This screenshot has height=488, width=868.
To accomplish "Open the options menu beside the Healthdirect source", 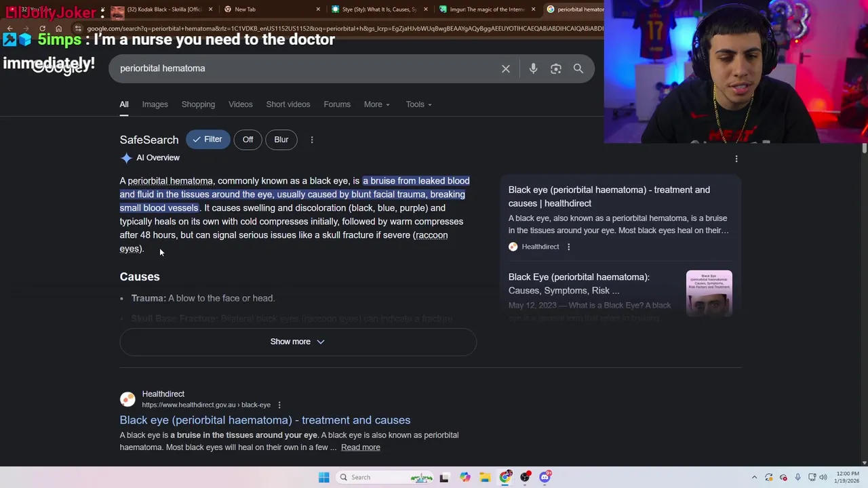I will pos(569,247).
